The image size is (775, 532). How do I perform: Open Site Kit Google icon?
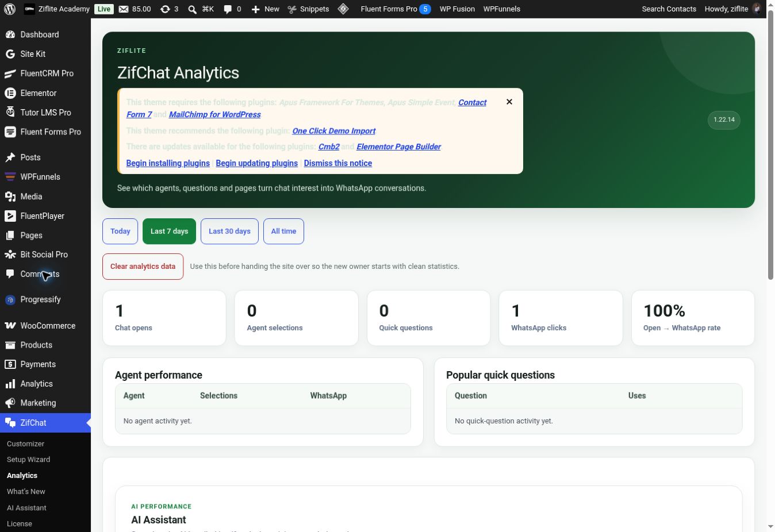[10, 54]
